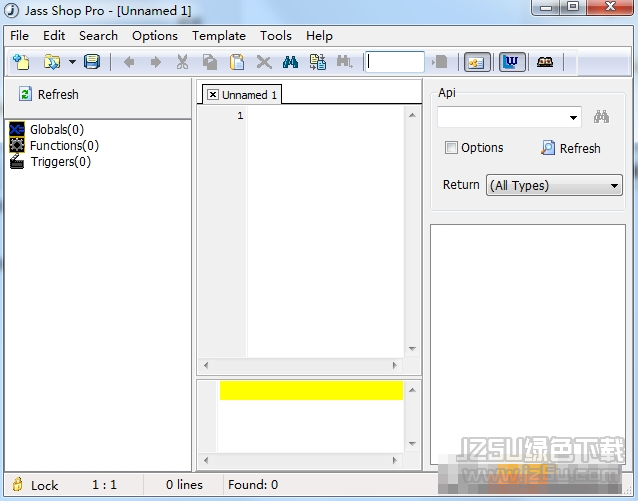Image resolution: width=638 pixels, height=501 pixels.
Task: Click the '0 lines' status bar entry
Action: coord(184,485)
